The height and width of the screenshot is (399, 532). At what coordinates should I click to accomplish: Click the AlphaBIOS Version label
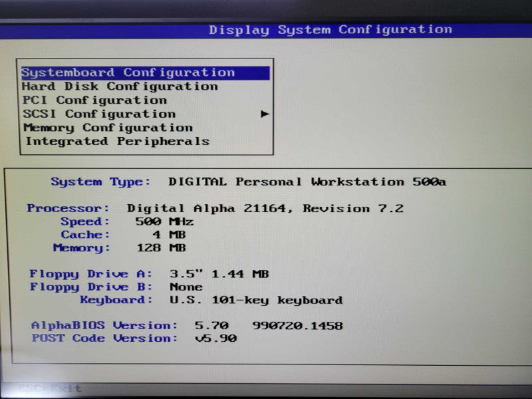104,326
